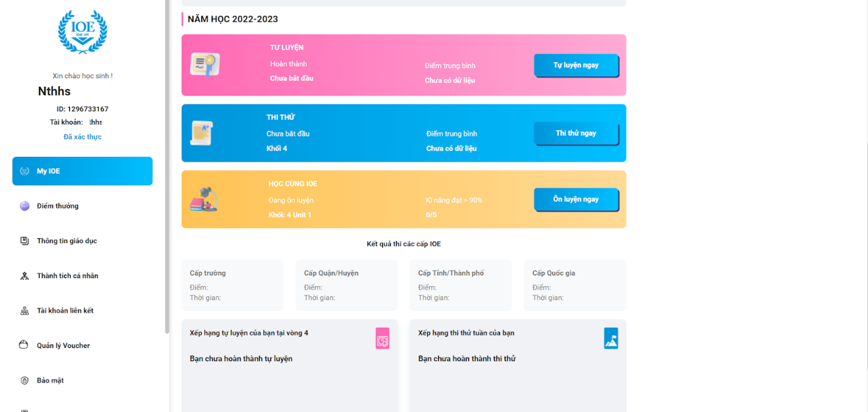
Task: Click the Đã xác thực link
Action: click(83, 137)
